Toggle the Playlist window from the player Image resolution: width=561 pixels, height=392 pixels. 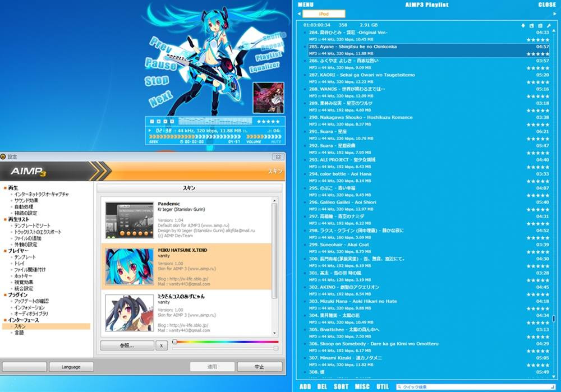269,56
